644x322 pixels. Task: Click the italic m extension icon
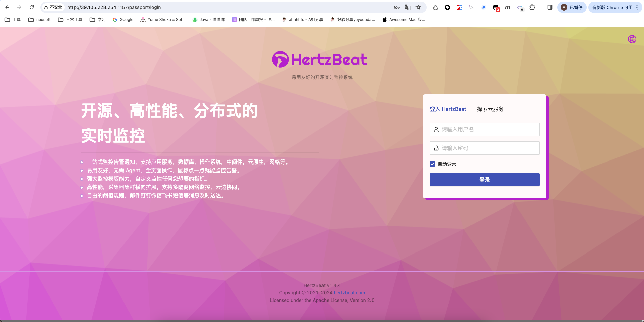[508, 7]
